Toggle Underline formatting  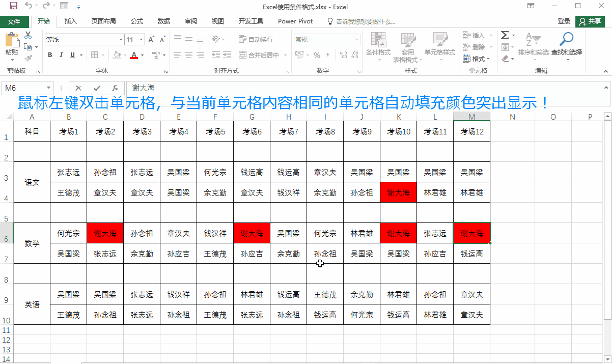(x=72, y=55)
